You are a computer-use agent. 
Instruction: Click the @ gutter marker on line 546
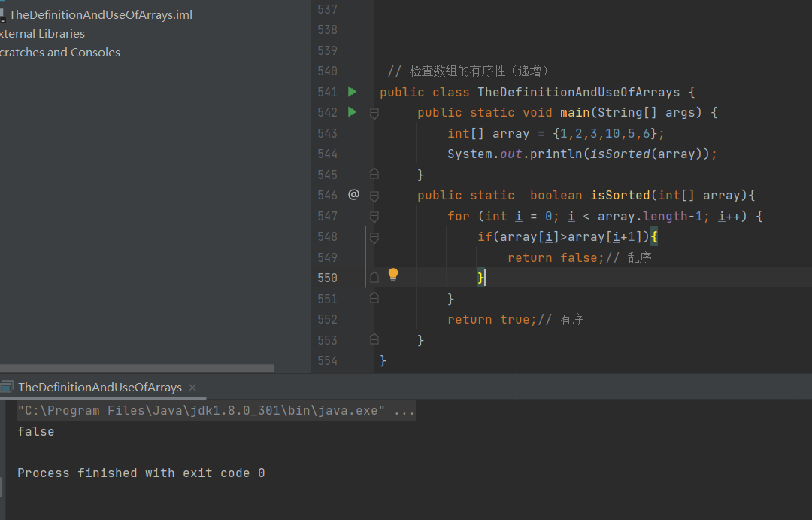pos(353,194)
